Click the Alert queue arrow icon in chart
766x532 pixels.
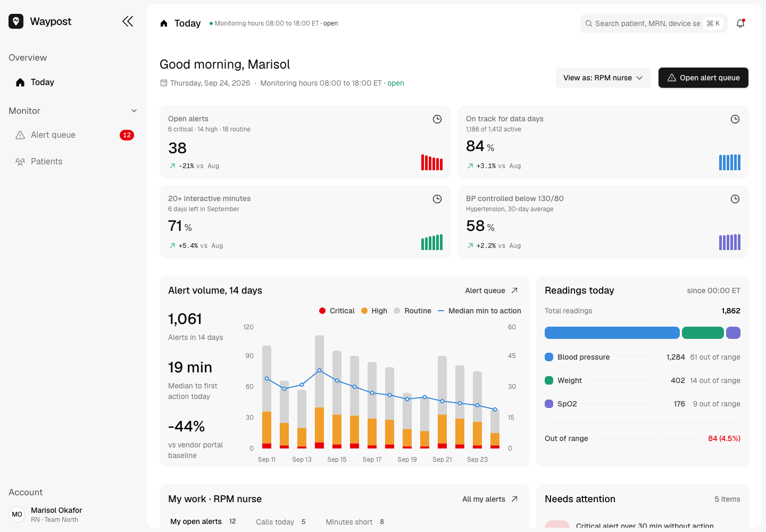point(514,290)
